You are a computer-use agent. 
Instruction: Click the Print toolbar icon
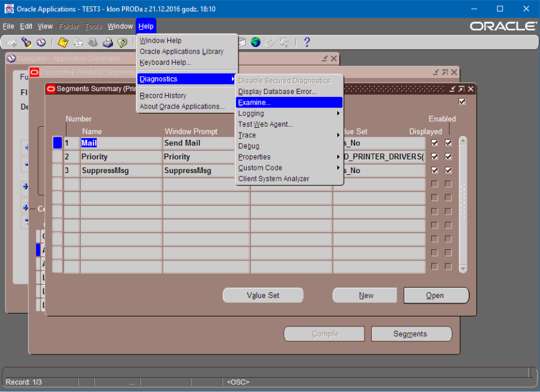[108, 42]
